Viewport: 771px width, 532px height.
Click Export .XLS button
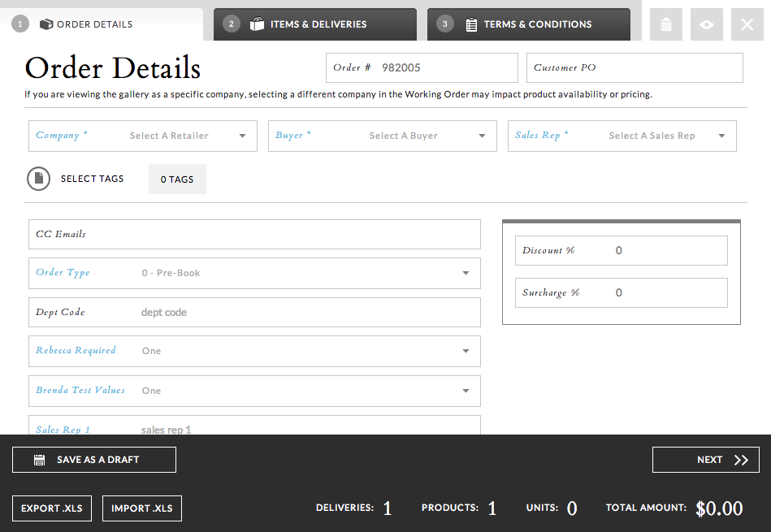[x=52, y=508]
